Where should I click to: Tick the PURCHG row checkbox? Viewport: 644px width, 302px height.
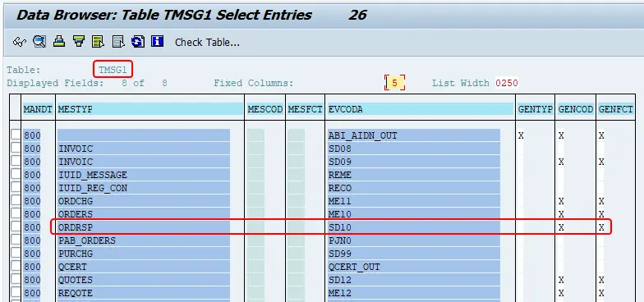coord(16,254)
